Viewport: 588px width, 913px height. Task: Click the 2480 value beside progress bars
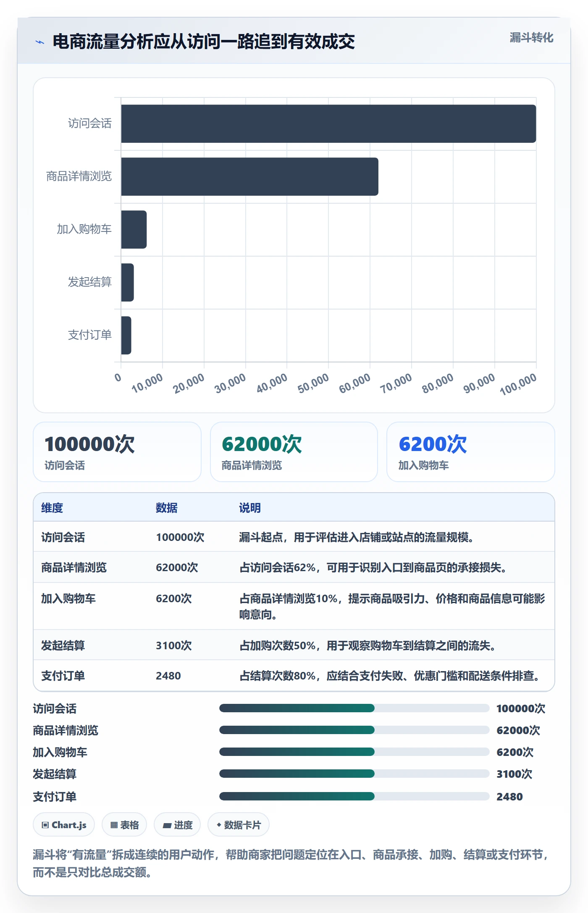point(509,797)
